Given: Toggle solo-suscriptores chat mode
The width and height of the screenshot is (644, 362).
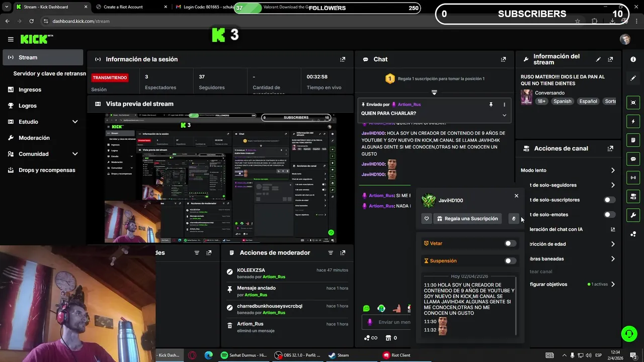Looking at the screenshot, I should 609,200.
